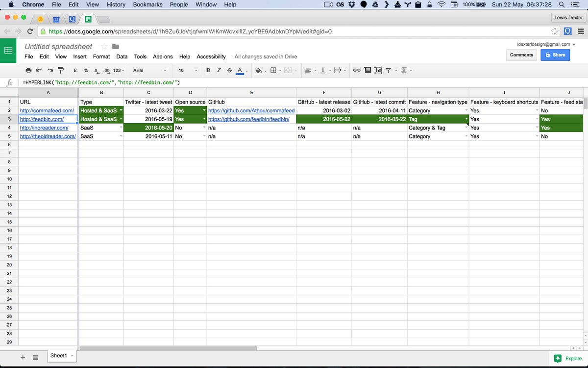Click the spreadsheet title Untitled spreadsheet
The height and width of the screenshot is (368, 588).
pyautogui.click(x=58, y=47)
